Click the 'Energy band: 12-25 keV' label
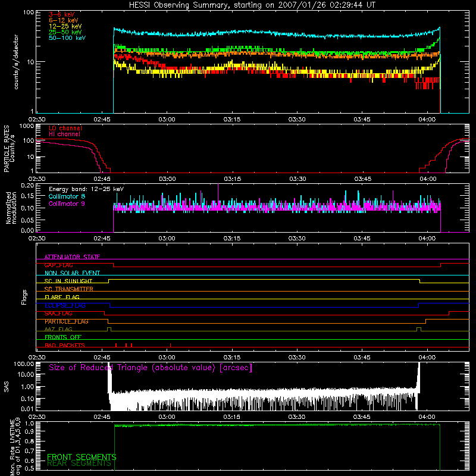 [x=86, y=189]
